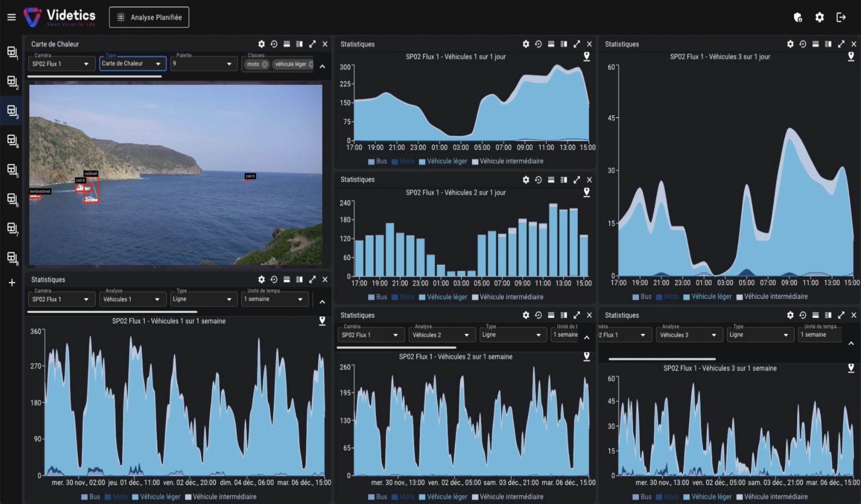Open settings gear of Véhicules 2 semaine panel
This screenshot has width=861, height=504.
pyautogui.click(x=526, y=315)
